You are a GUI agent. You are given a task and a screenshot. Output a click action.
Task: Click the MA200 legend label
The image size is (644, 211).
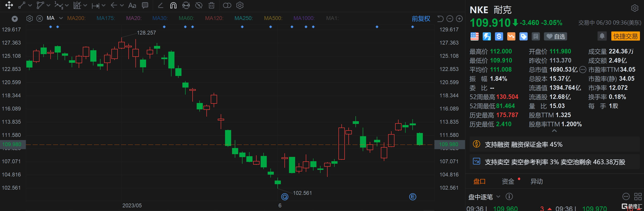[76, 18]
